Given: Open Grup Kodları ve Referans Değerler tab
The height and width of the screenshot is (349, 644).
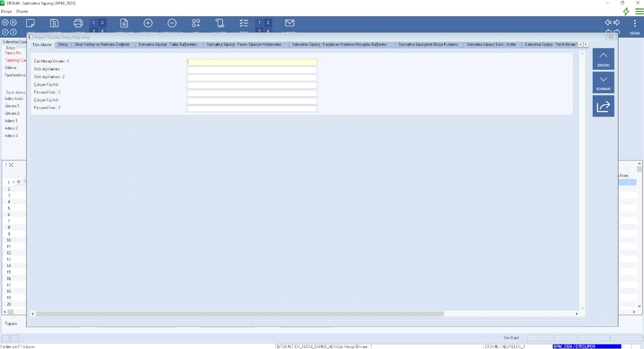Looking at the screenshot, I should (x=102, y=45).
